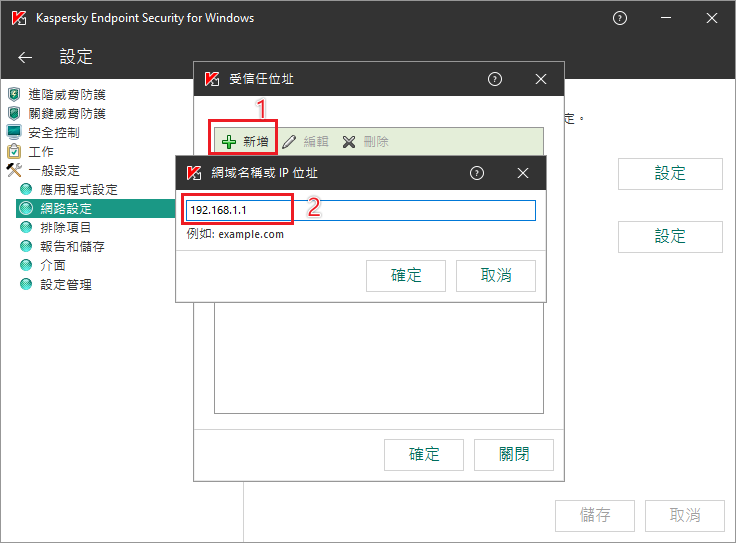The height and width of the screenshot is (543, 736).
Task: Click the shield icon beside 關鍵威脅防護
Action: tap(14, 113)
